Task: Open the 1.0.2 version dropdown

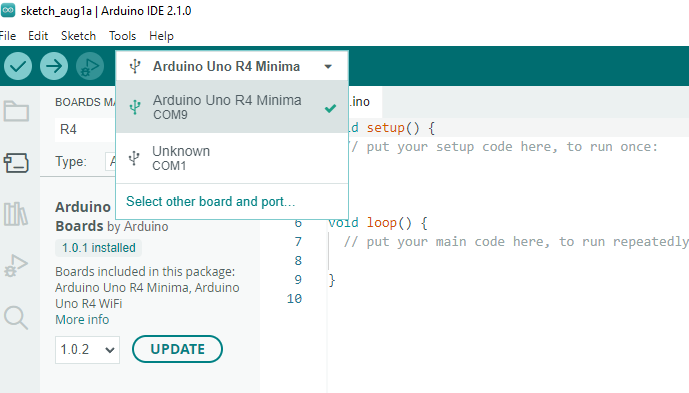Action: tap(87, 349)
